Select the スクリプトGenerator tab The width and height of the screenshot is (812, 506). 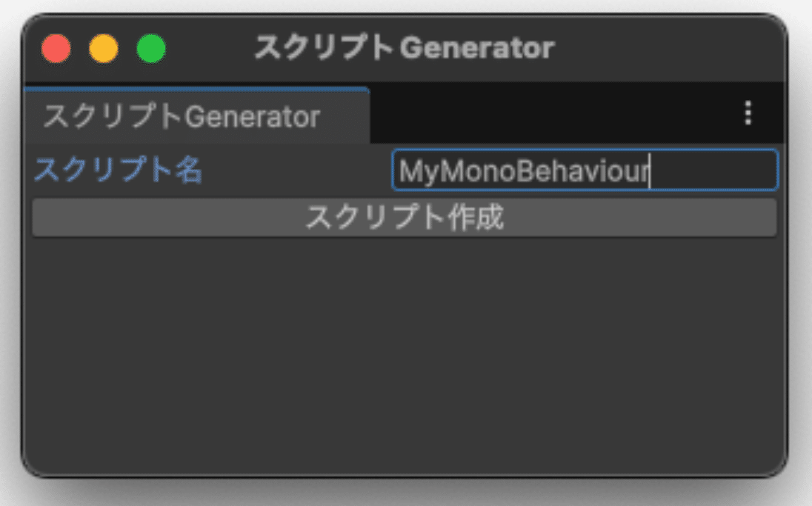pyautogui.click(x=182, y=117)
